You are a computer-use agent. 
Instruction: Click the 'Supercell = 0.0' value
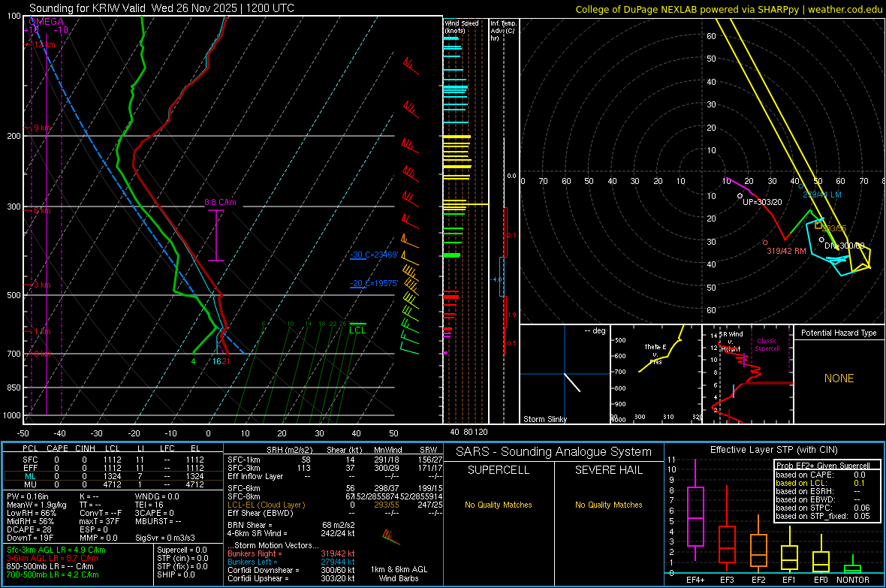[x=182, y=550]
